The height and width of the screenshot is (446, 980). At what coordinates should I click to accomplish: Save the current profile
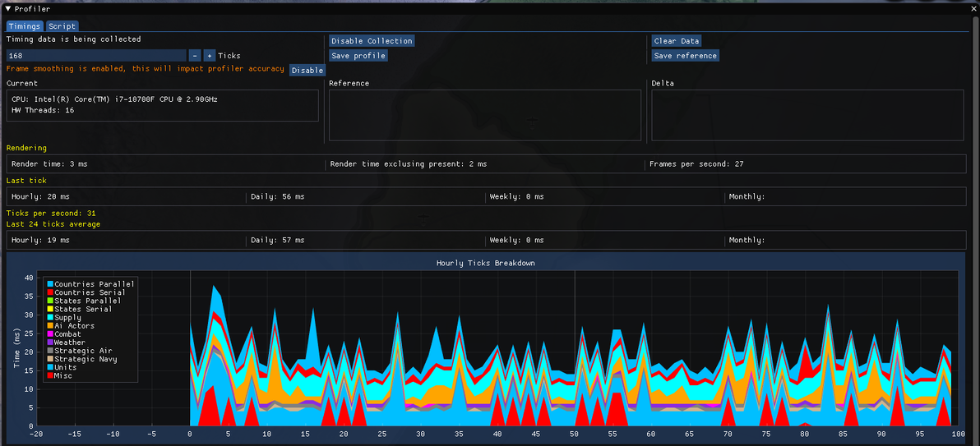(358, 56)
